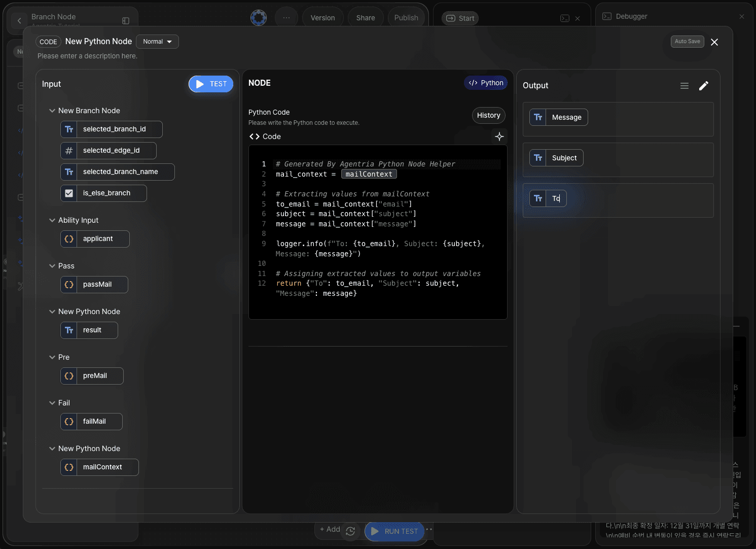This screenshot has height=549, width=756.
Task: Edit the Subject output name
Action: pos(564,158)
